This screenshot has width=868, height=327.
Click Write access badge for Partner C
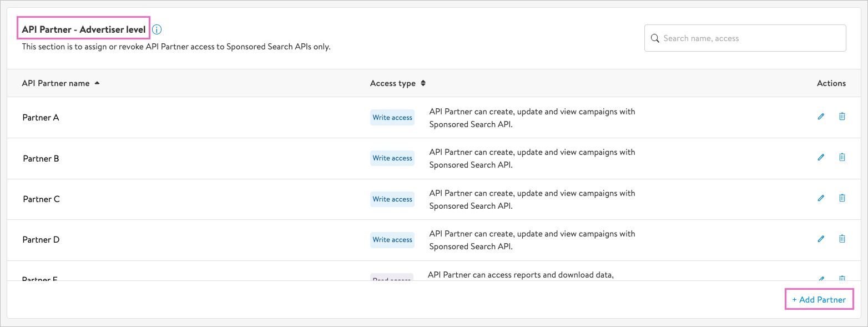(x=392, y=199)
